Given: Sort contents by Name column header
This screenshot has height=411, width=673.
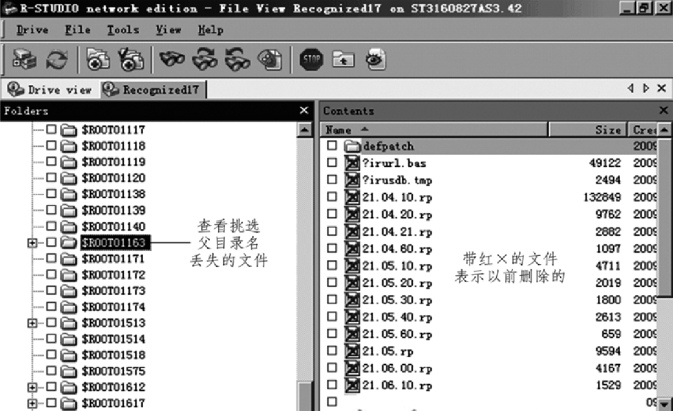Looking at the screenshot, I should click(434, 130).
